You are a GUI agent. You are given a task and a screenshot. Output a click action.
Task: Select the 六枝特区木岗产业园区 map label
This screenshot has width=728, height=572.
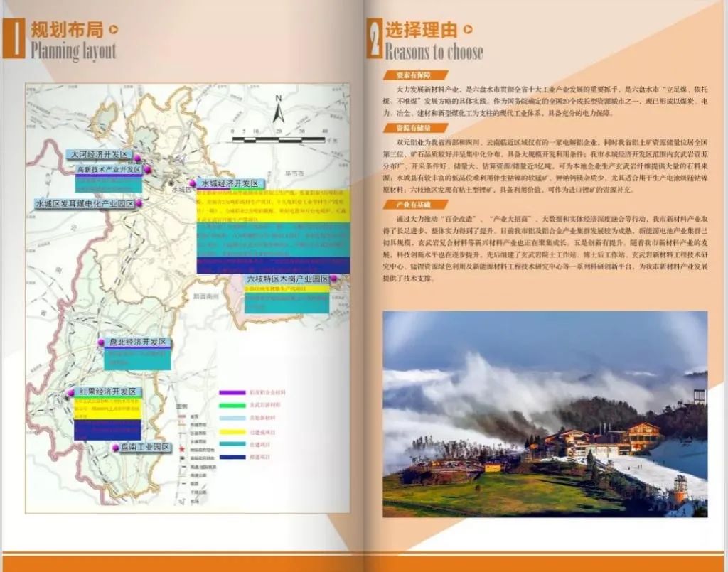pos(287,279)
